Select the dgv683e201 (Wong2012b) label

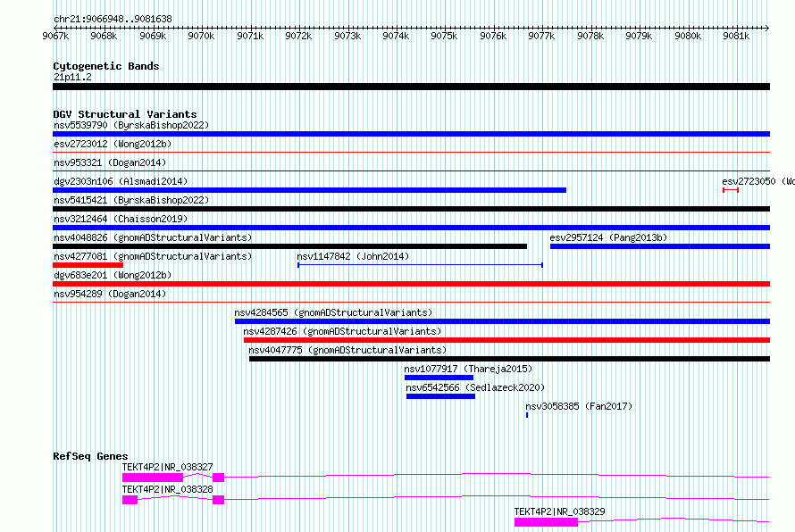pos(113,275)
